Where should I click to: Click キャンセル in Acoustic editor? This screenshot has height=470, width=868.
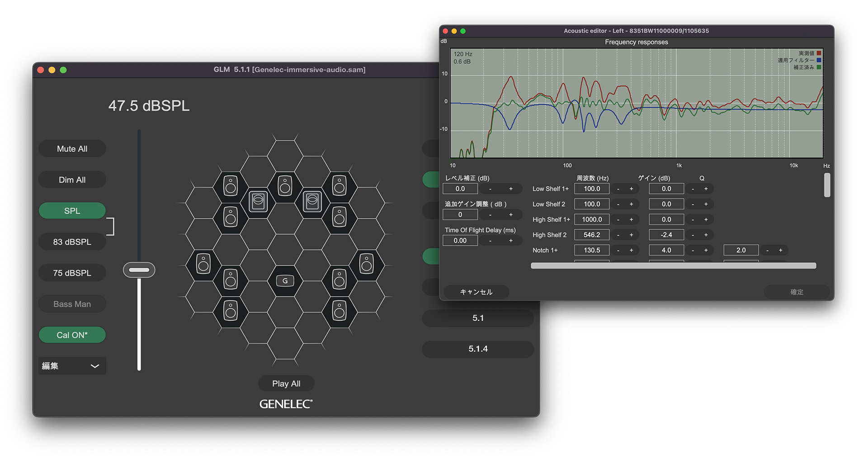coord(476,292)
